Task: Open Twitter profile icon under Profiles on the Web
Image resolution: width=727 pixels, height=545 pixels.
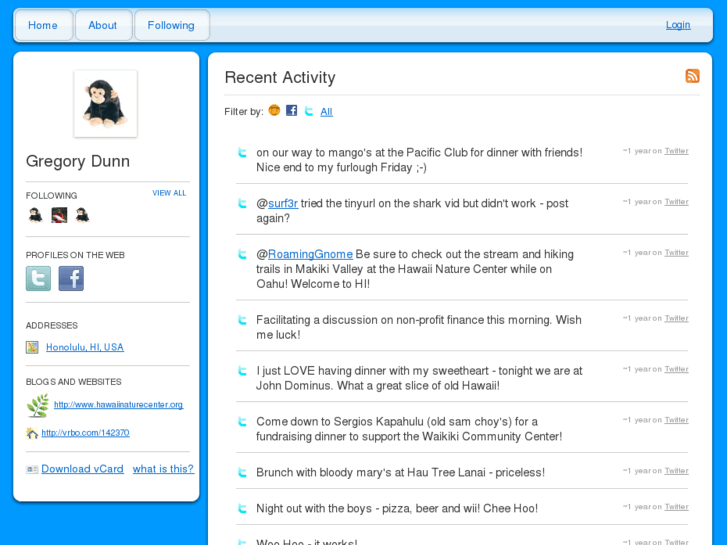Action: (x=38, y=278)
